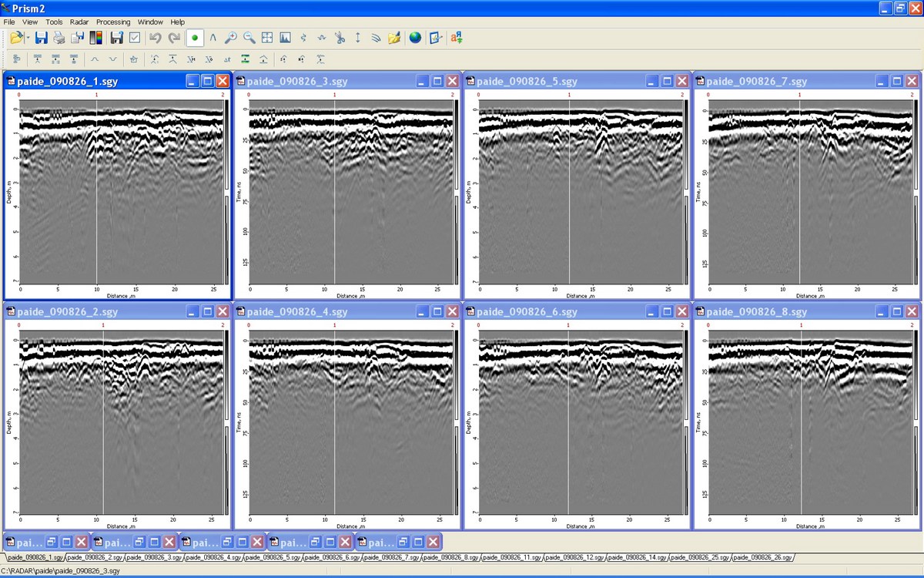
Task: Select the Zoom Out magnifier tool
Action: (249, 38)
